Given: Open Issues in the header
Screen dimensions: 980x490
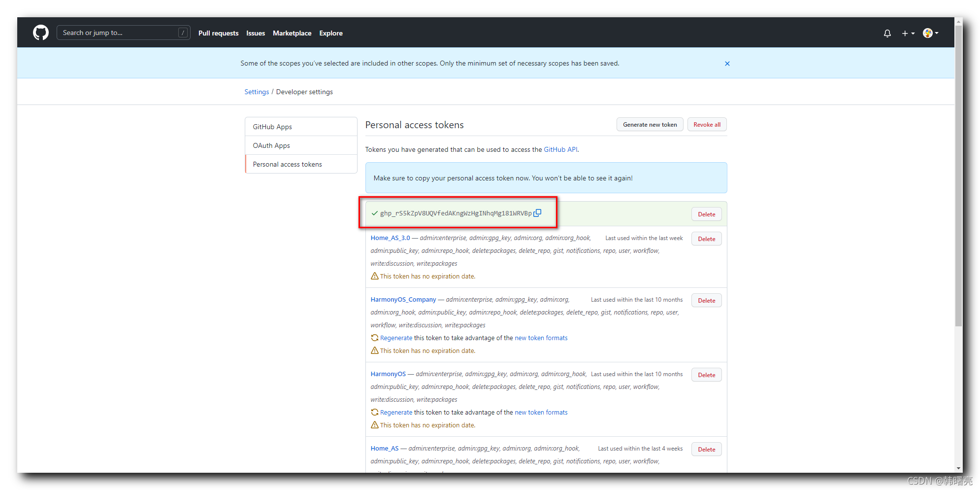Looking at the screenshot, I should (256, 33).
